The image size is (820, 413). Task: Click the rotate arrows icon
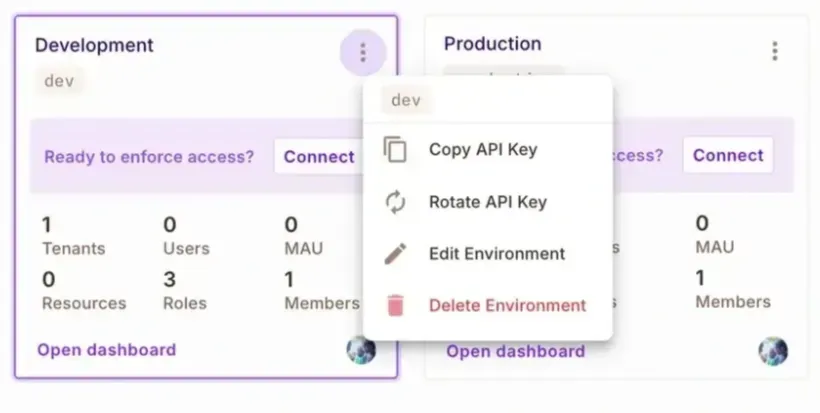(396, 202)
